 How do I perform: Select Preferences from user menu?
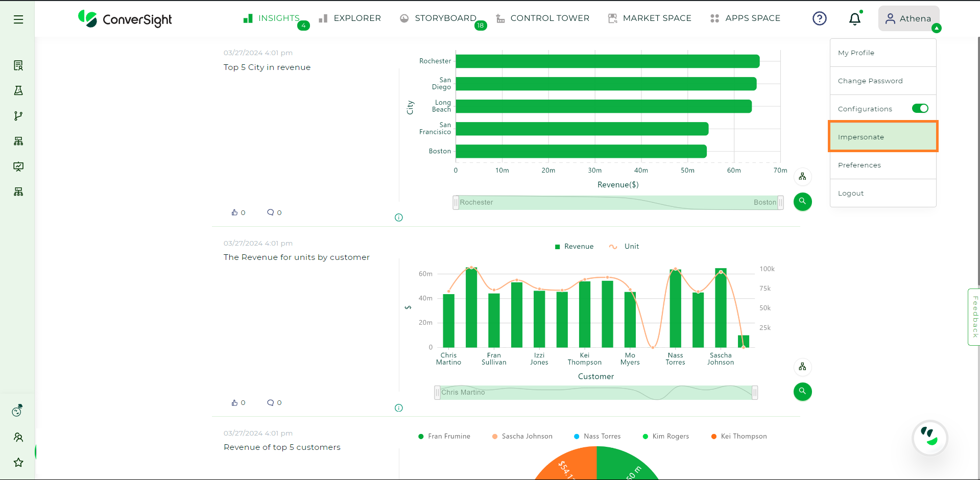click(x=883, y=165)
